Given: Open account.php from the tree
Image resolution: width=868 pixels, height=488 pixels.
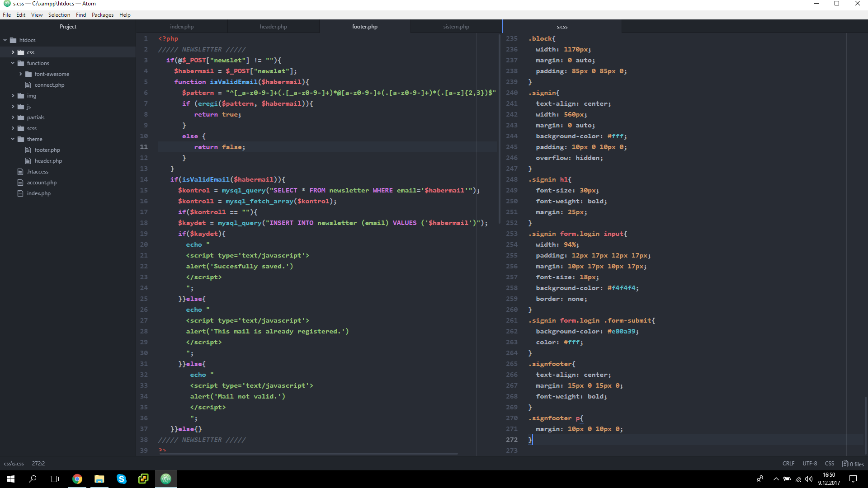Looking at the screenshot, I should [x=42, y=183].
